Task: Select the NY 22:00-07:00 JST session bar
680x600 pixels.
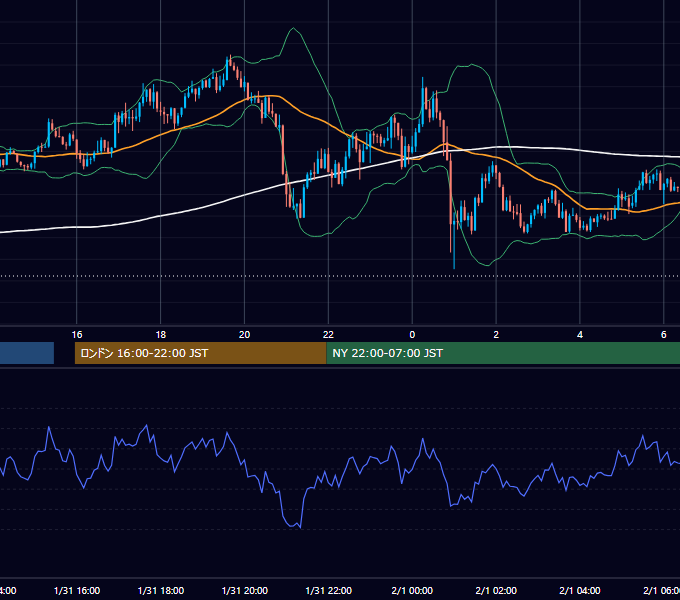Action: point(503,353)
